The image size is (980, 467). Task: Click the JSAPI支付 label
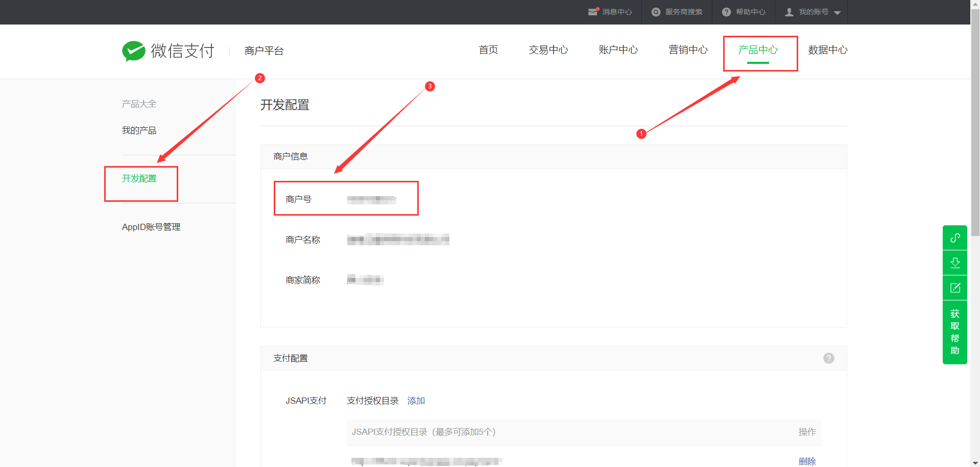[x=306, y=401]
